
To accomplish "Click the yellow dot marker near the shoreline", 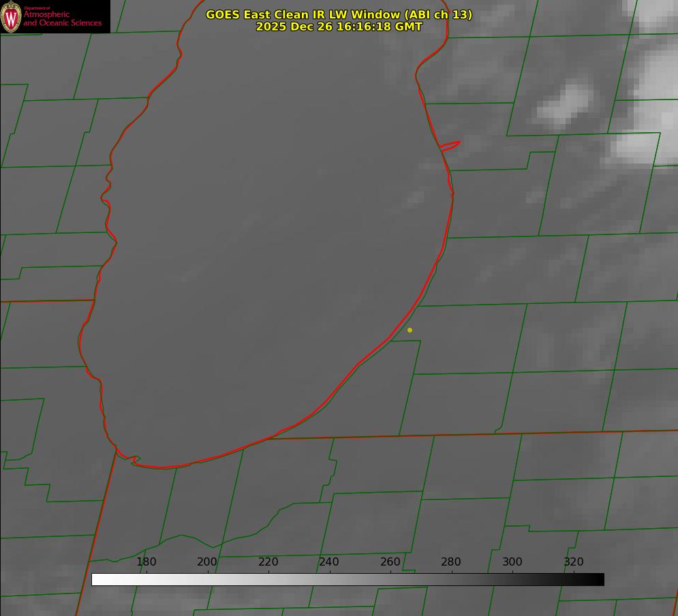I will click(x=410, y=330).
